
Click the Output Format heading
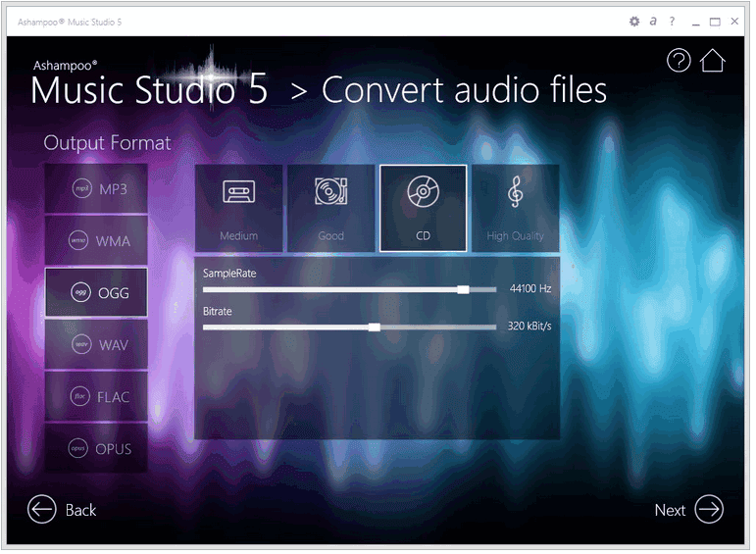[x=107, y=143]
